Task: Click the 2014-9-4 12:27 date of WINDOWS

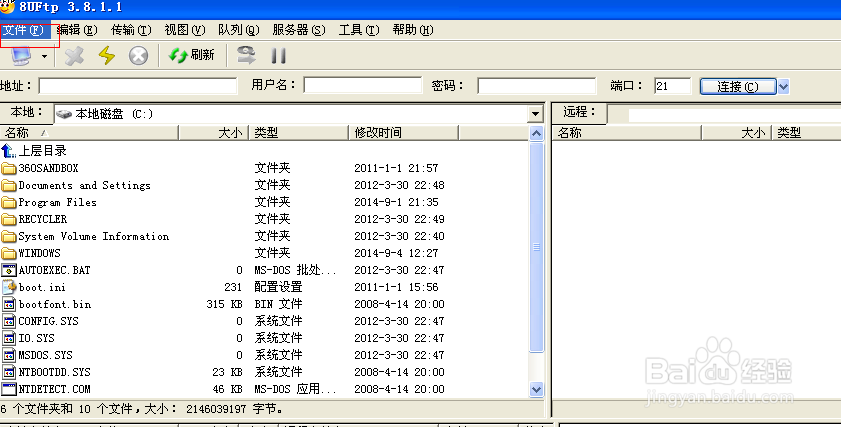Action: (x=396, y=253)
